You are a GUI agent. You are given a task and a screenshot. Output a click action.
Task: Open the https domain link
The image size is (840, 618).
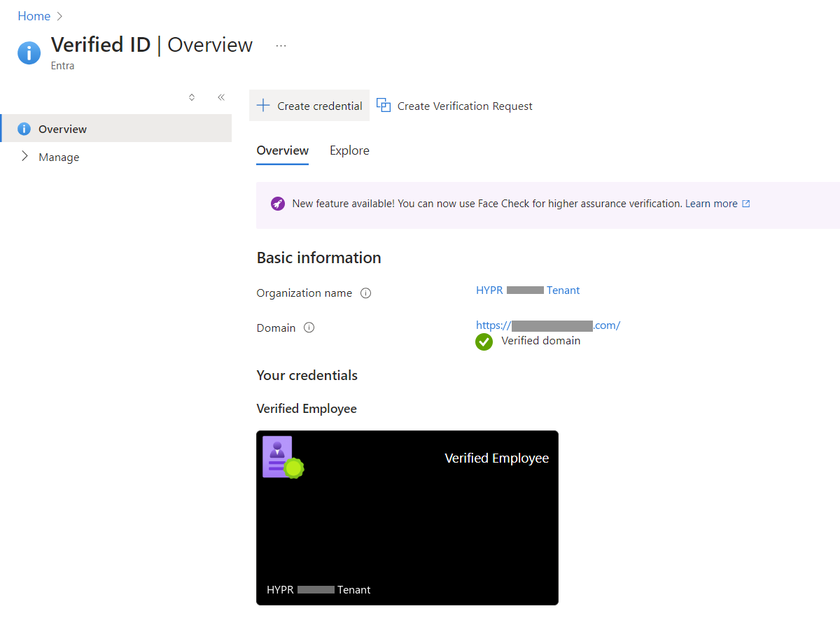[x=548, y=325]
